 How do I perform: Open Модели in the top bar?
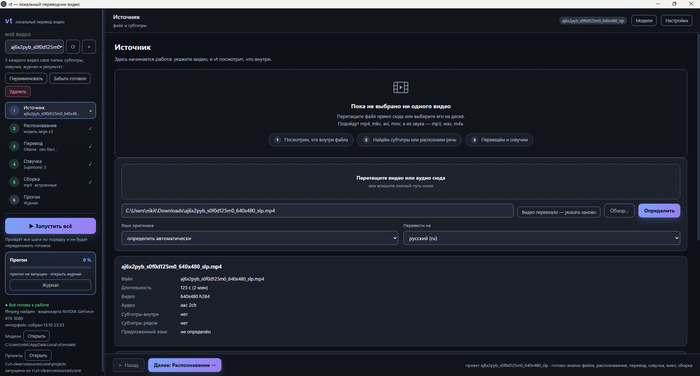tap(644, 21)
